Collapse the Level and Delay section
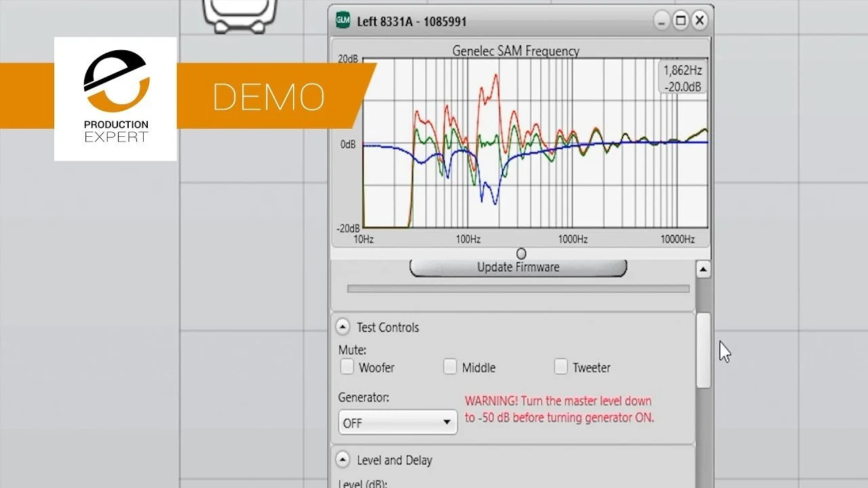The width and height of the screenshot is (868, 488). (x=343, y=460)
